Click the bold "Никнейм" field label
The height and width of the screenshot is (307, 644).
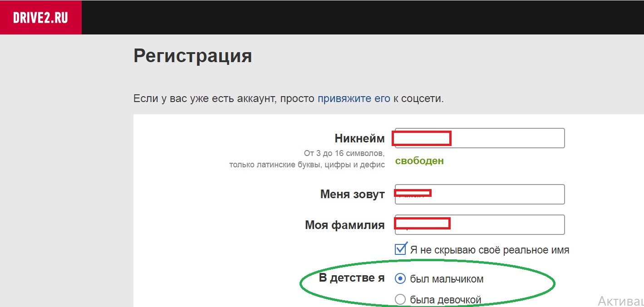tap(359, 138)
